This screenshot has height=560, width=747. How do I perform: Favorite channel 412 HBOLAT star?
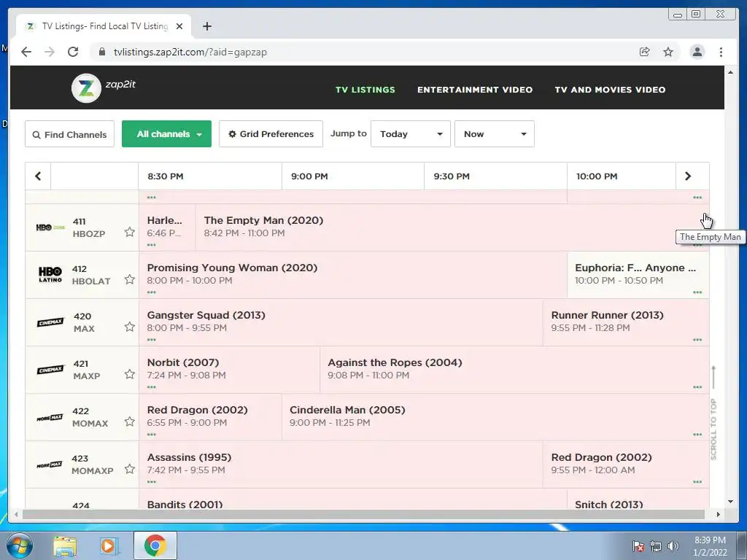coord(130,279)
